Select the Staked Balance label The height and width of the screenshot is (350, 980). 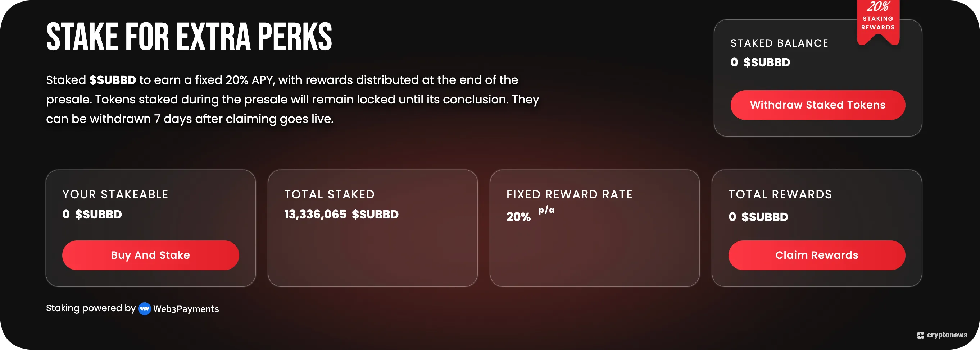(x=779, y=43)
